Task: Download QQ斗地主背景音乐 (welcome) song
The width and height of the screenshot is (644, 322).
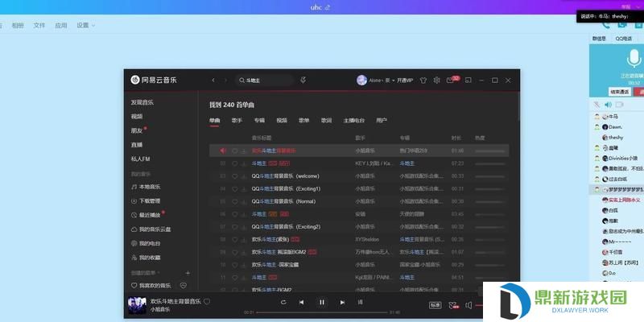Action: pyautogui.click(x=243, y=176)
